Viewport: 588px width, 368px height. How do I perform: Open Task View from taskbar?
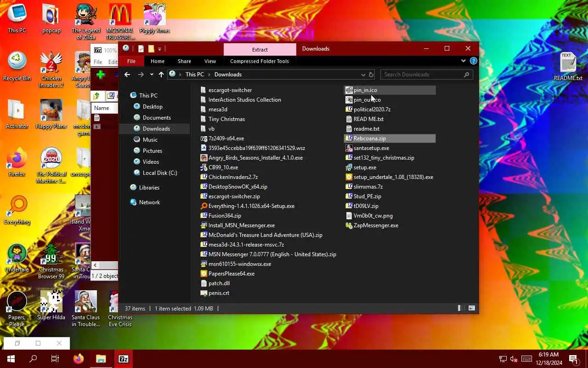pyautogui.click(x=55, y=359)
